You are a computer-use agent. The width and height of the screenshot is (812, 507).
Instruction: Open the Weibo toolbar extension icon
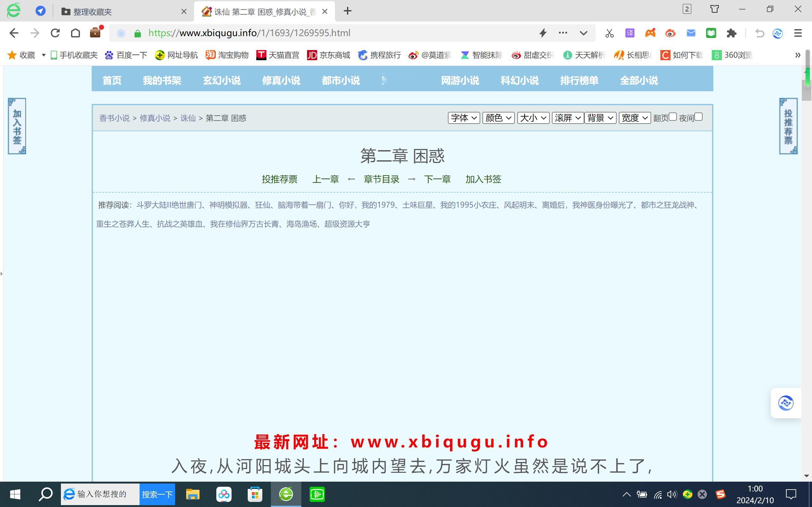coord(671,33)
